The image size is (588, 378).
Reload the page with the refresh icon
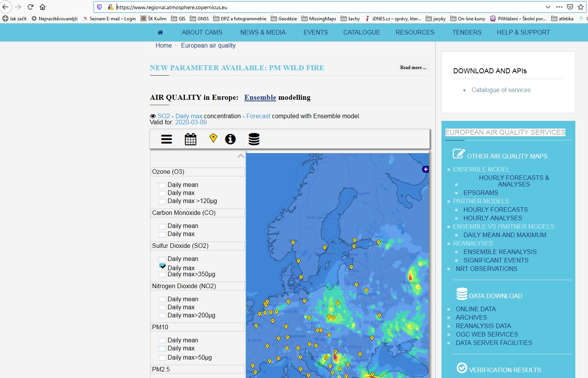coord(30,7)
